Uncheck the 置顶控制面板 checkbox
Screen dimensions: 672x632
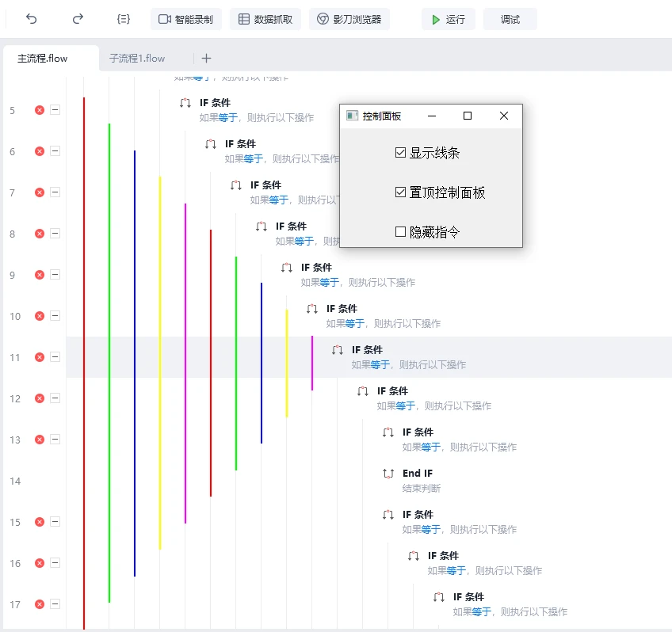click(x=400, y=192)
